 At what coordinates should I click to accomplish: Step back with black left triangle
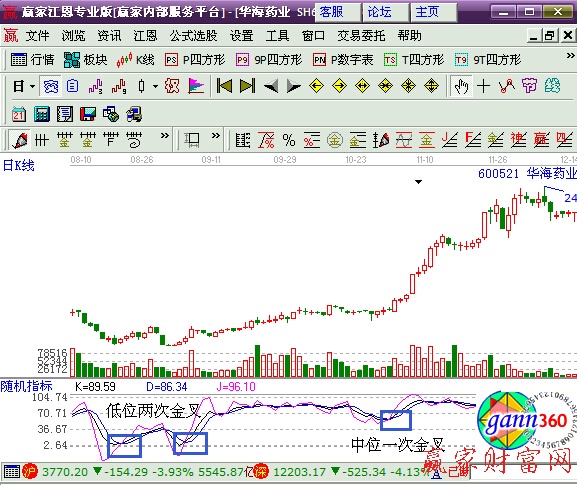271,86
